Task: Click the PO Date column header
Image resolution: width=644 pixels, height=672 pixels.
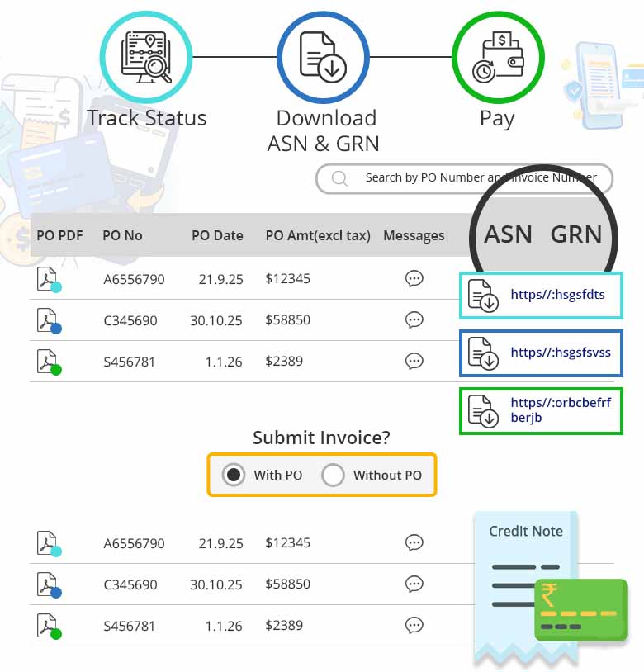Action: coord(217,235)
